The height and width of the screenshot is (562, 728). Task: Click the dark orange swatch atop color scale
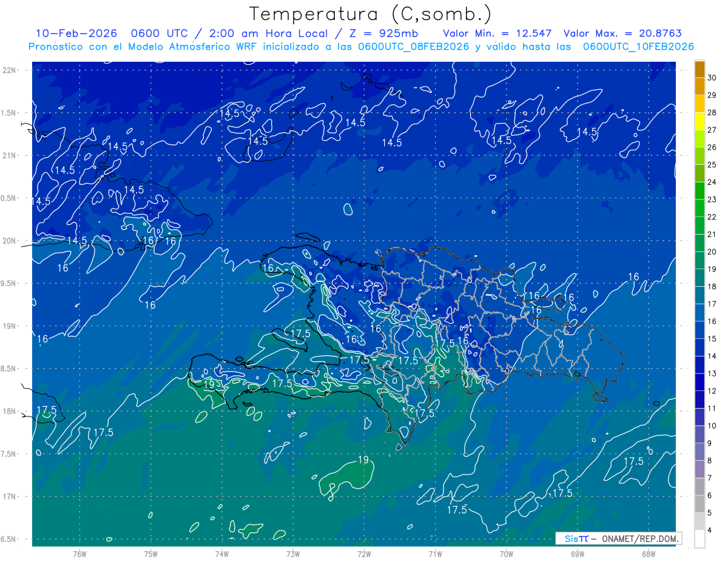tap(699, 70)
